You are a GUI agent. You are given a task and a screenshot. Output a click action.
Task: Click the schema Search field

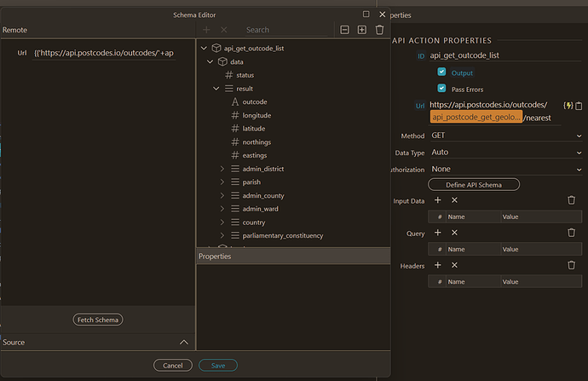[x=285, y=30]
